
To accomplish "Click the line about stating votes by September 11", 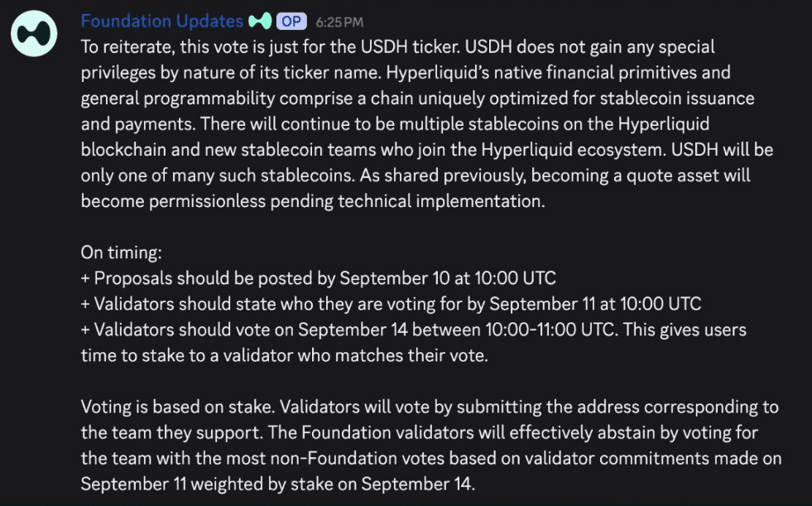I will pos(389,303).
